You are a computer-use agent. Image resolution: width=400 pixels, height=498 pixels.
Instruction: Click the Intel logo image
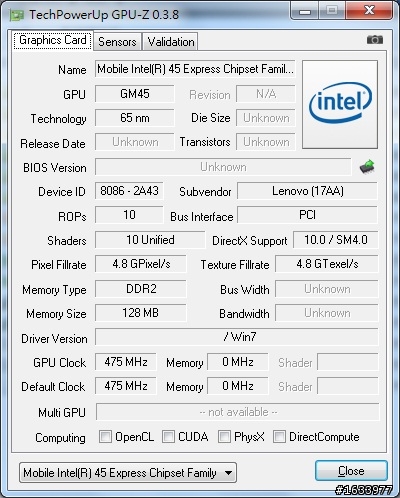340,104
